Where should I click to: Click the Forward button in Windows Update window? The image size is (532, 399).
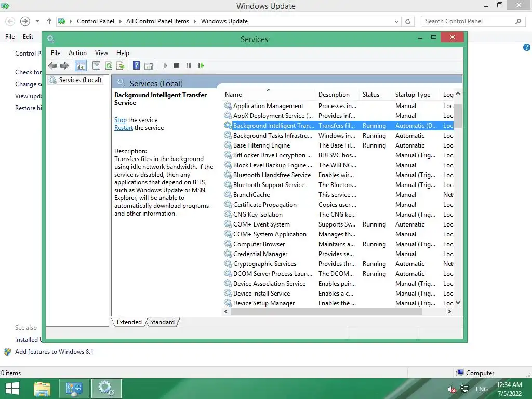point(25,21)
